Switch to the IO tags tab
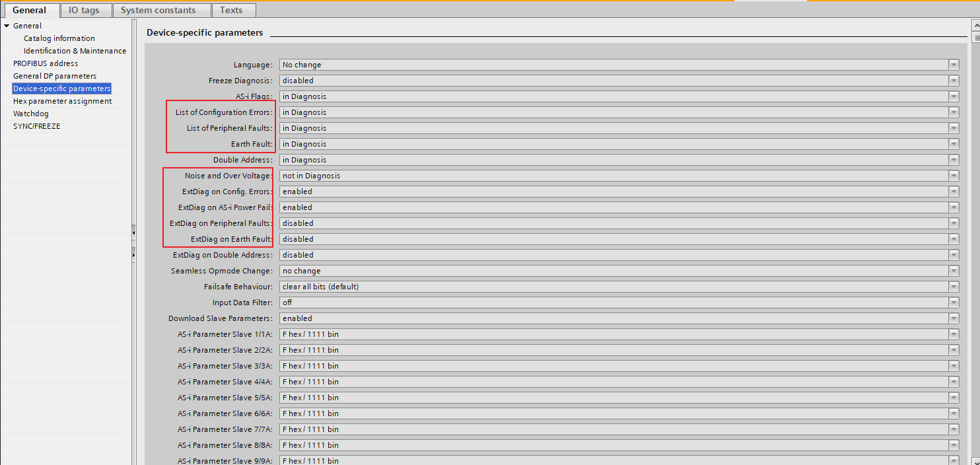 [x=86, y=10]
